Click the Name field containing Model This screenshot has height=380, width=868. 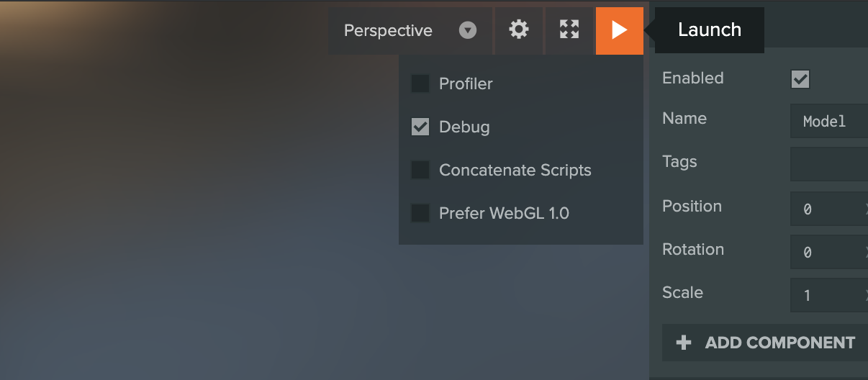pyautogui.click(x=828, y=122)
